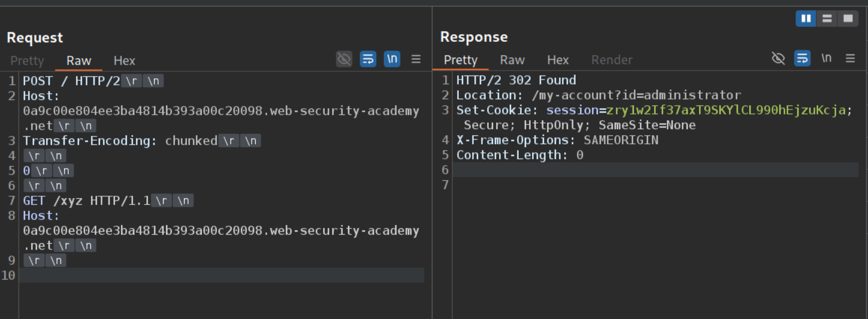Image resolution: width=868 pixels, height=319 pixels.
Task: Show \n non-printable characters in Response
Action: pos(826,58)
